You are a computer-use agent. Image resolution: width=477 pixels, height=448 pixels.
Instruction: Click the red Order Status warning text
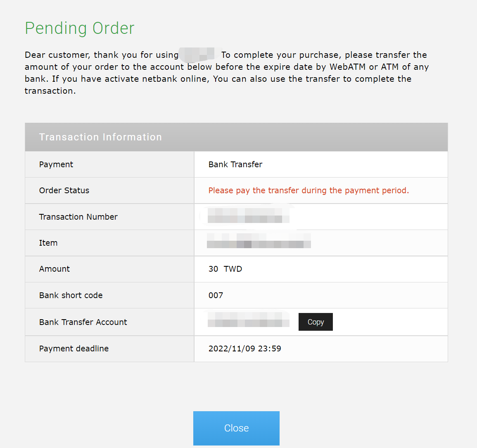(309, 190)
